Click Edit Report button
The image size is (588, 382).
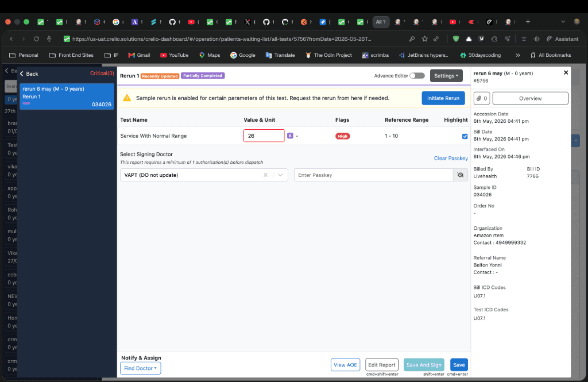point(382,365)
